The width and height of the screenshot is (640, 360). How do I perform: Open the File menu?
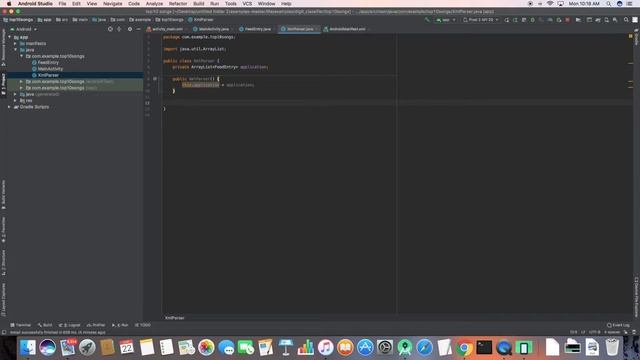(62, 4)
